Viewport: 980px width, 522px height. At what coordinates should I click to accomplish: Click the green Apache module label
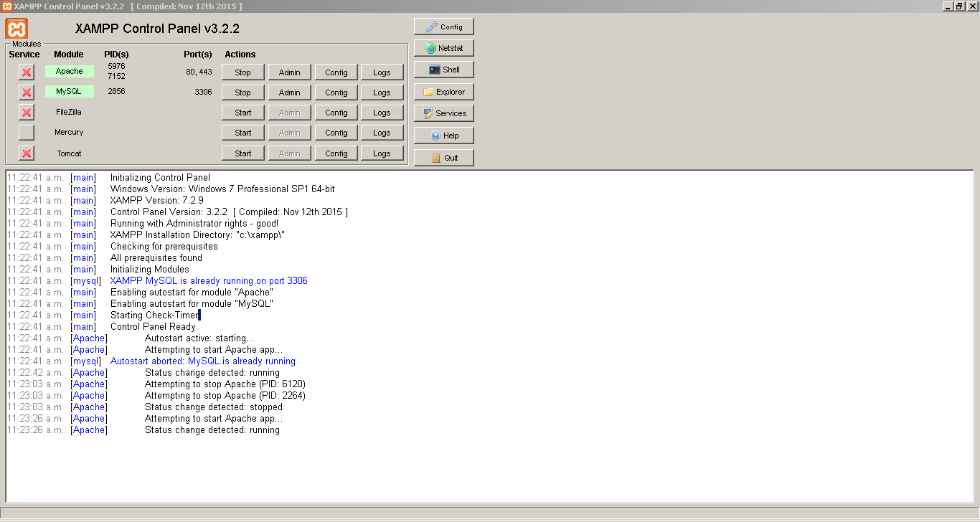coord(70,71)
